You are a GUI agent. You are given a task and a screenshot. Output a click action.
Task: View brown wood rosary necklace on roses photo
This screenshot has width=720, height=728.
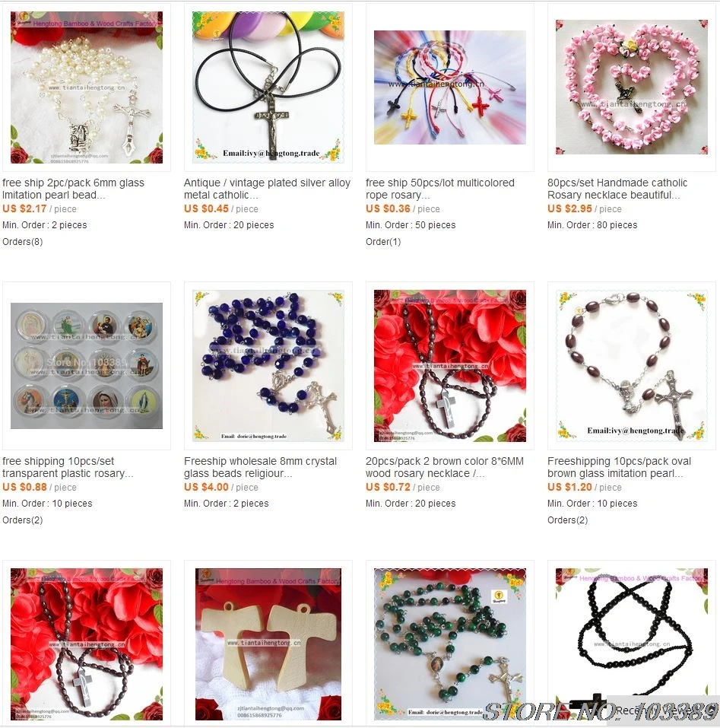coord(450,366)
